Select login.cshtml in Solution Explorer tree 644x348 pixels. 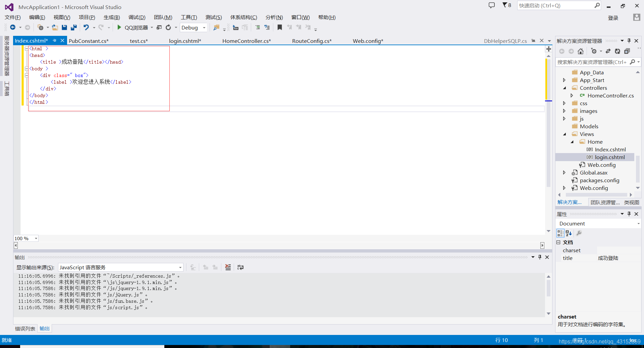(x=610, y=157)
